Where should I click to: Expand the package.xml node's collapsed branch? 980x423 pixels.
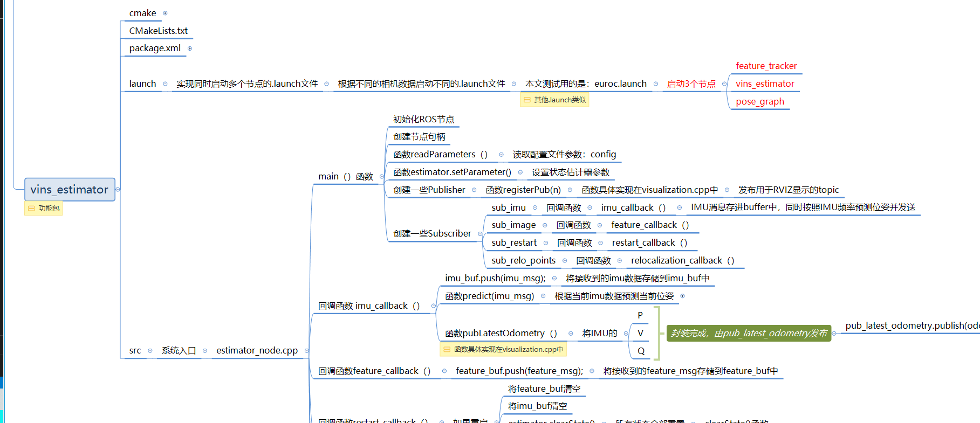point(190,48)
